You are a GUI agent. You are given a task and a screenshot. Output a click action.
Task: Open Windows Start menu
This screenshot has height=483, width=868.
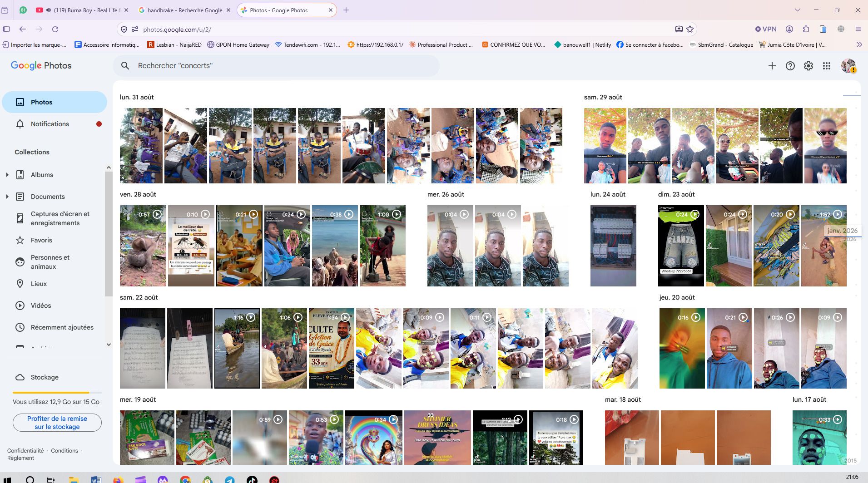(7, 480)
